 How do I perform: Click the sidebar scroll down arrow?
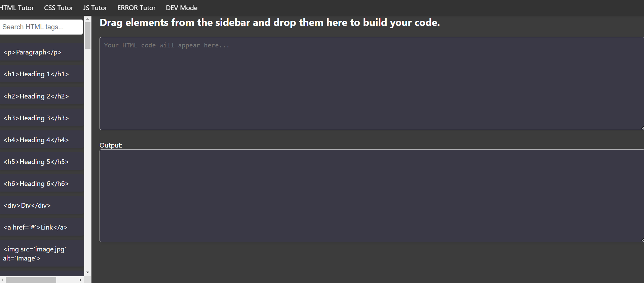88,273
